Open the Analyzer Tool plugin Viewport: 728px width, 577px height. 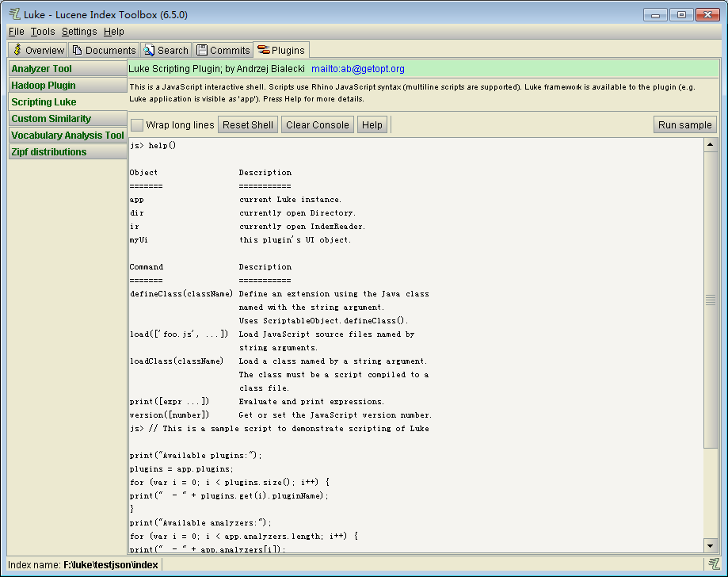(67, 69)
